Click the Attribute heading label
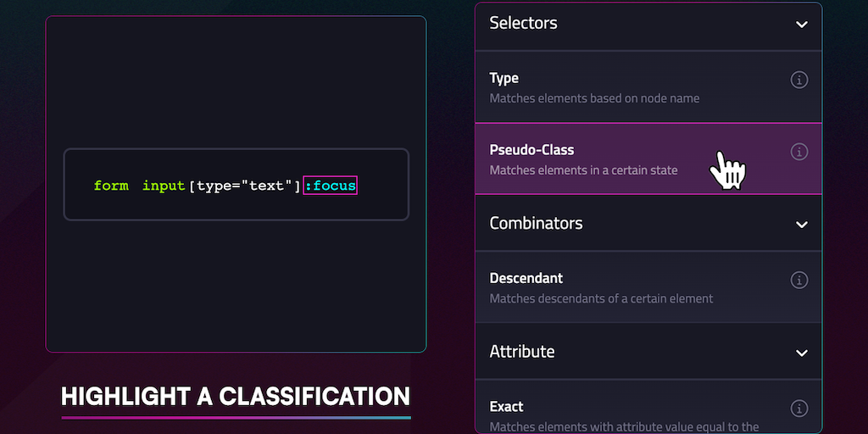Image resolution: width=868 pixels, height=434 pixels. tap(521, 352)
